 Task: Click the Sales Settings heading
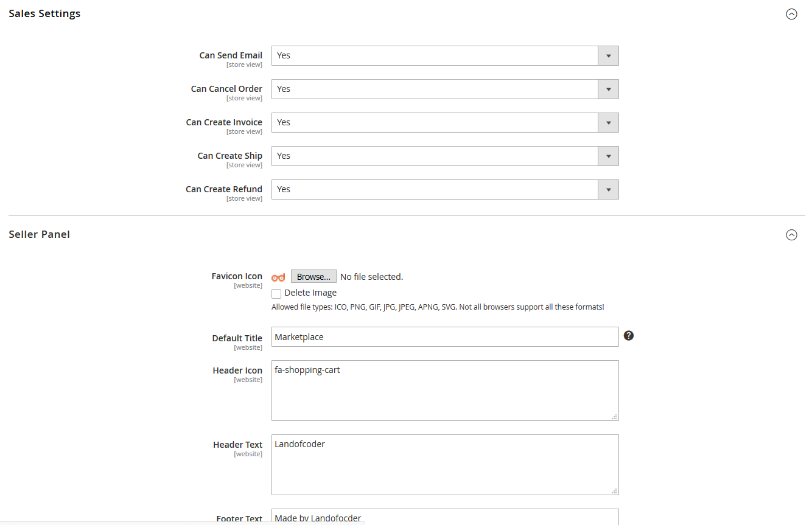coord(44,13)
